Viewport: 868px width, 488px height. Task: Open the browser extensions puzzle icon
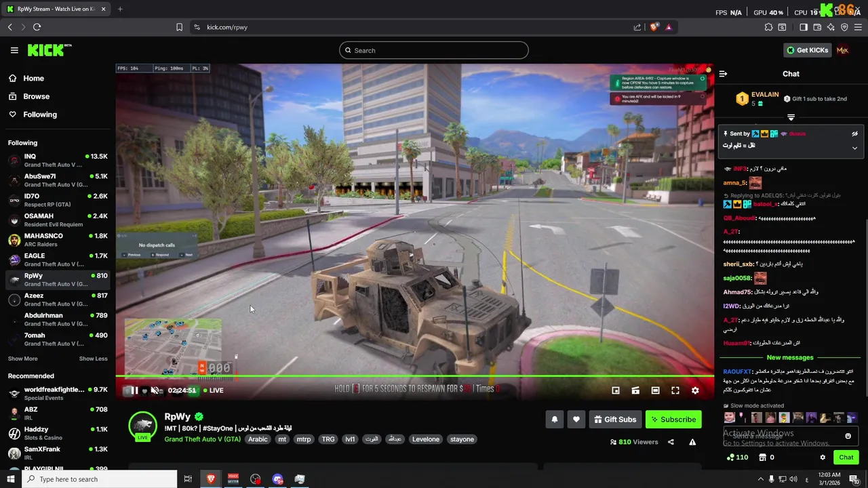pyautogui.click(x=768, y=27)
